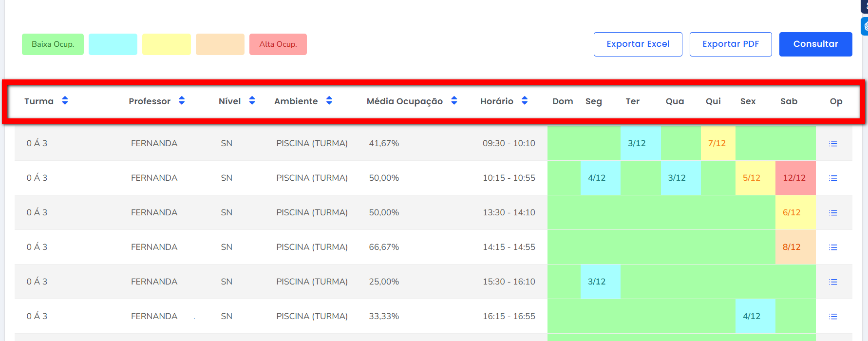Sort by Média Ocupação arrows
868x341 pixels.
tap(454, 101)
